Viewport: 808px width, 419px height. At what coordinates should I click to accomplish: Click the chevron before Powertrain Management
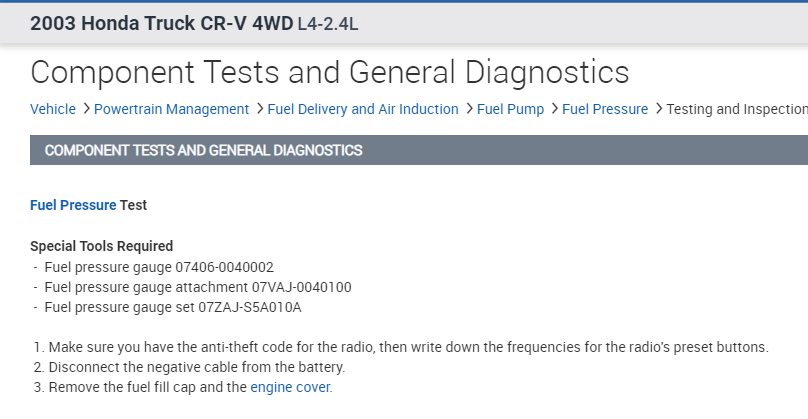(86, 109)
